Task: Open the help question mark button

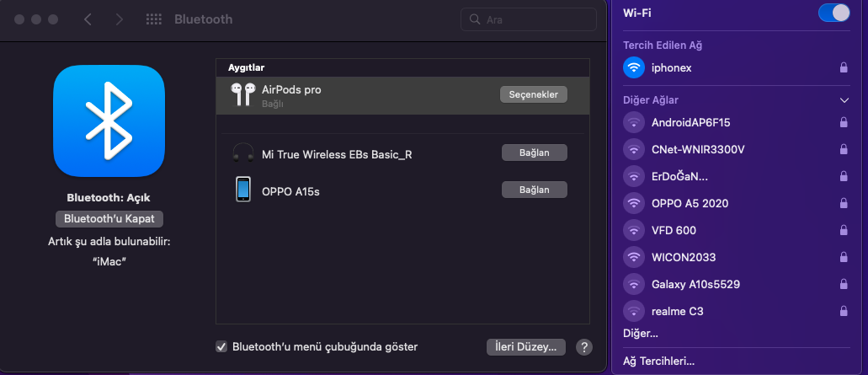Action: (584, 347)
